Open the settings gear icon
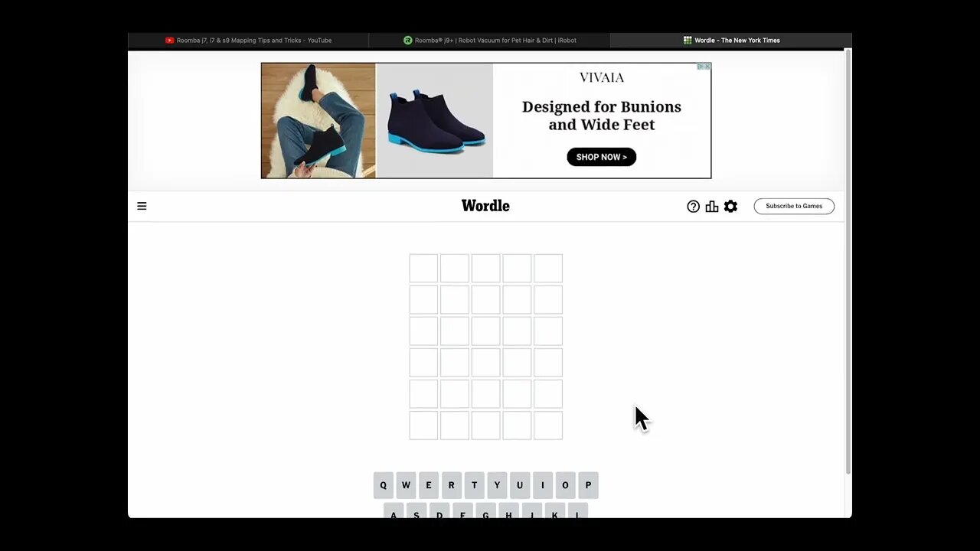Screen dimensions: 980x551 [x=731, y=207]
